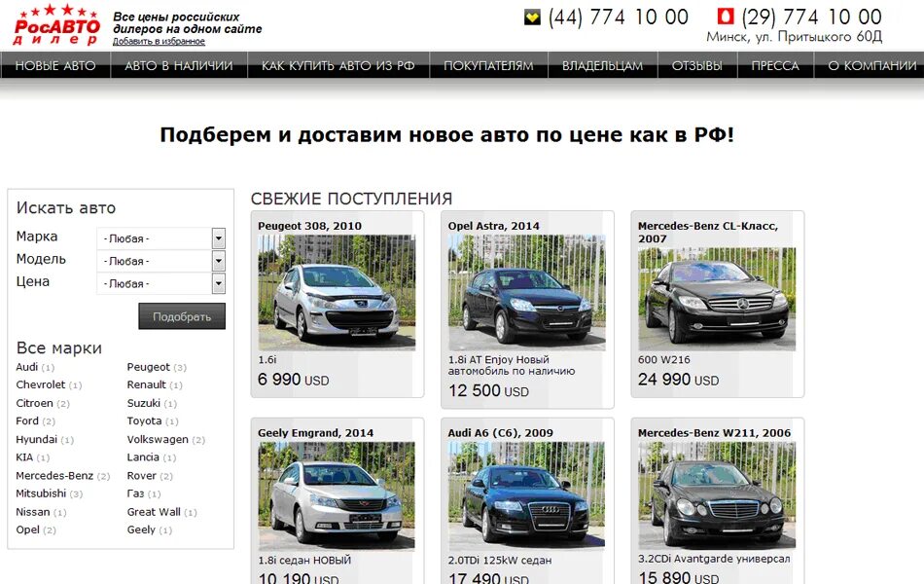Viewport: 924px width, 584px height.
Task: Open the Марка dropdown
Action: coord(160,238)
